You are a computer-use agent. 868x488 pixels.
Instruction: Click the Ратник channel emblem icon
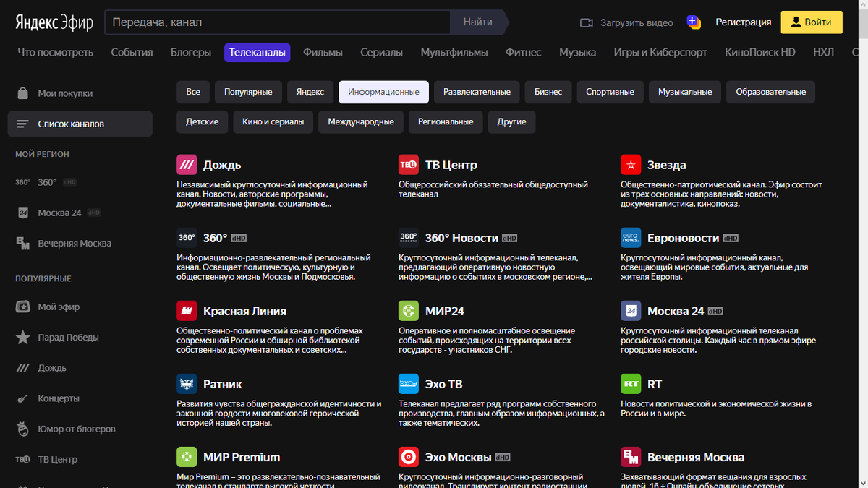coord(187,384)
